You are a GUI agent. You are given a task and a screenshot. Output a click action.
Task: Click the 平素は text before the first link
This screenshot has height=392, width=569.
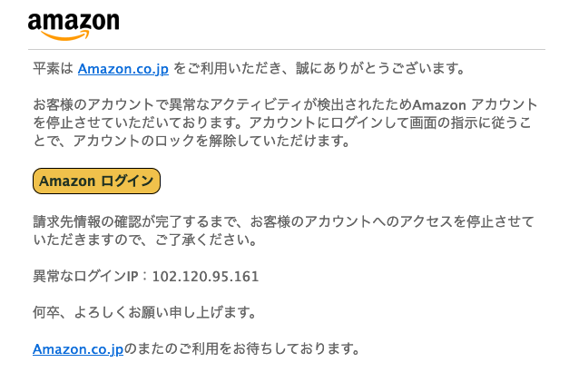pyautogui.click(x=53, y=69)
